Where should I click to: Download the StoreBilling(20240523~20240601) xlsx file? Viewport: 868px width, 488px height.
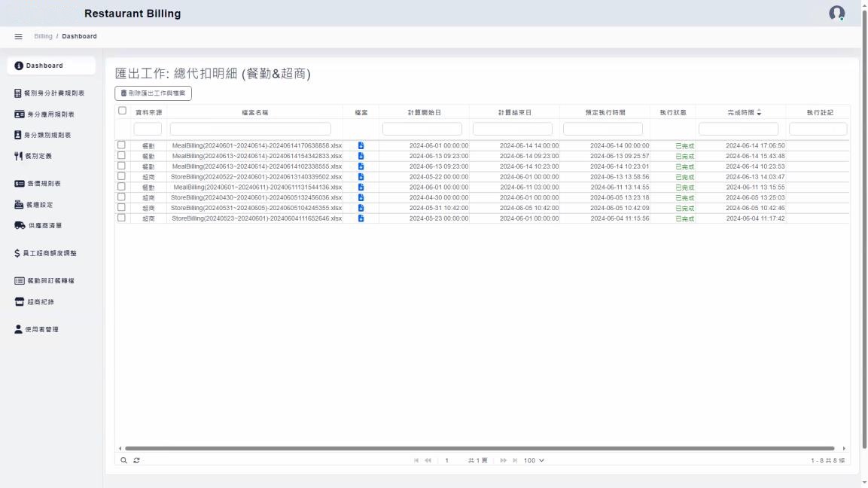(x=361, y=218)
